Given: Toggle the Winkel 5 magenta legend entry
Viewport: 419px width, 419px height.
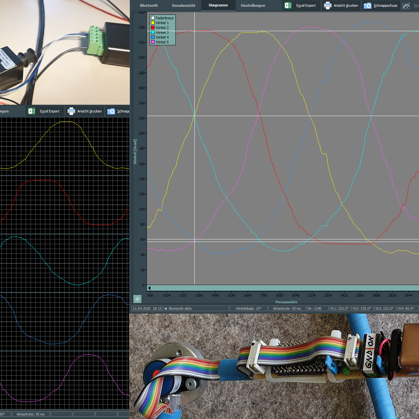Looking at the screenshot, I should pyautogui.click(x=160, y=42).
